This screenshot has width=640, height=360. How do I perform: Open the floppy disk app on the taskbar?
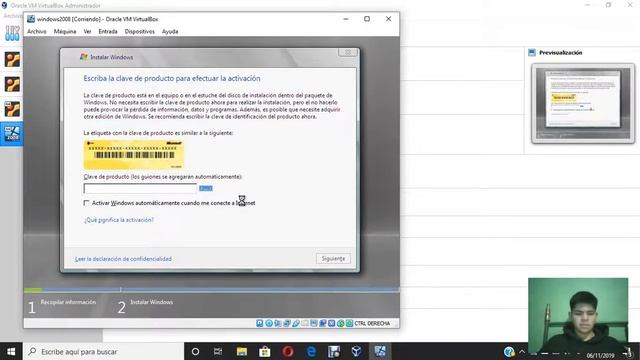(x=334, y=351)
